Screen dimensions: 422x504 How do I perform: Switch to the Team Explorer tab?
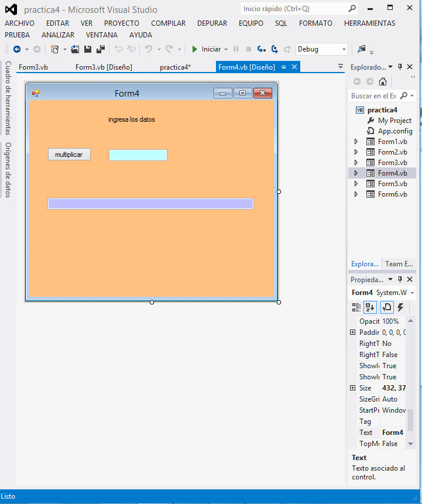[x=399, y=264]
